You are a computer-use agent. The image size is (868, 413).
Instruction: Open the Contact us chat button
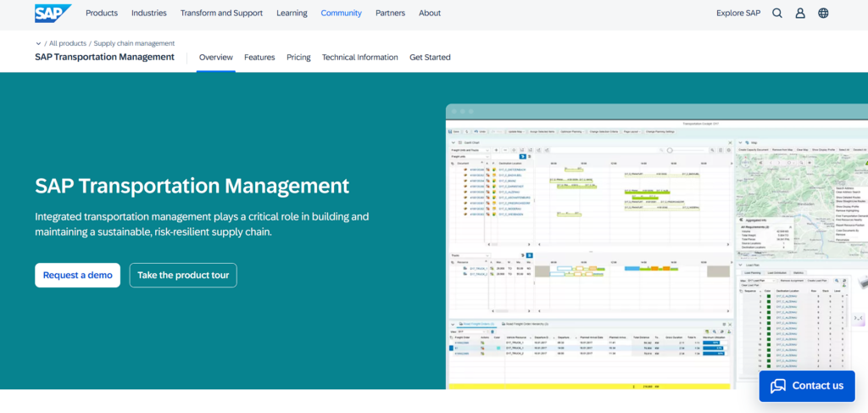point(807,386)
